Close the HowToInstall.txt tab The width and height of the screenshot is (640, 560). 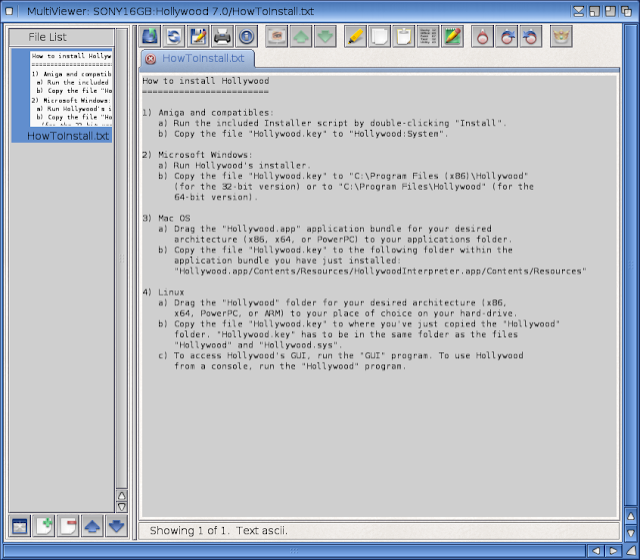(x=151, y=59)
